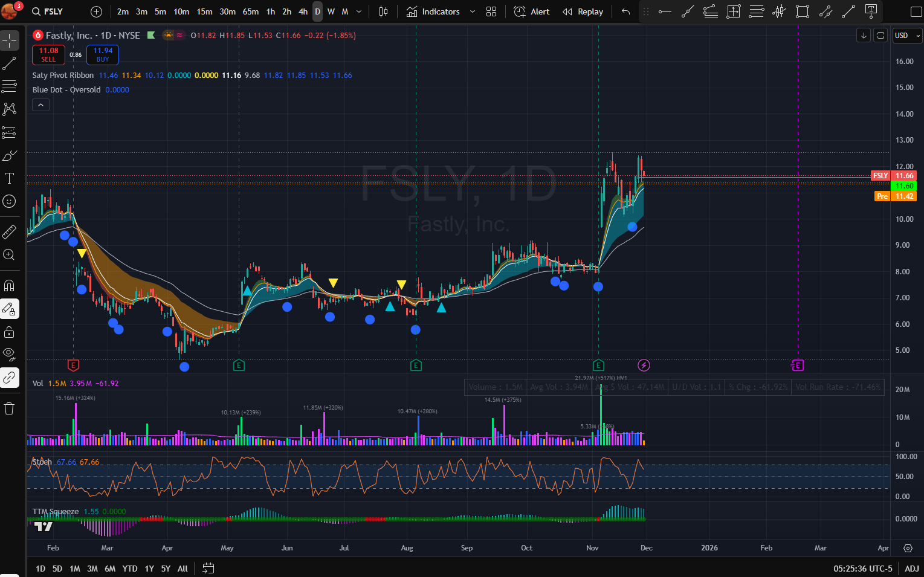924x577 pixels.
Task: Toggle the down arrow button left of USD
Action: [864, 36]
